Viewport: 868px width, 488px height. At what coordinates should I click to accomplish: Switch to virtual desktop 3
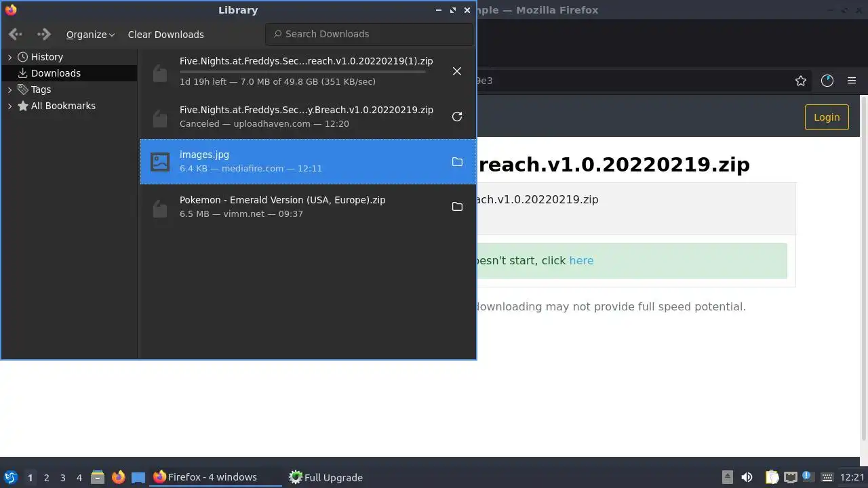click(x=62, y=478)
